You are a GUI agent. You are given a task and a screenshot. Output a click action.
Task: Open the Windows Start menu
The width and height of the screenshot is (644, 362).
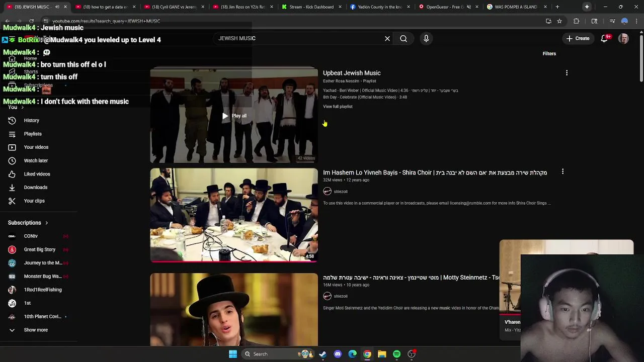pyautogui.click(x=233, y=354)
